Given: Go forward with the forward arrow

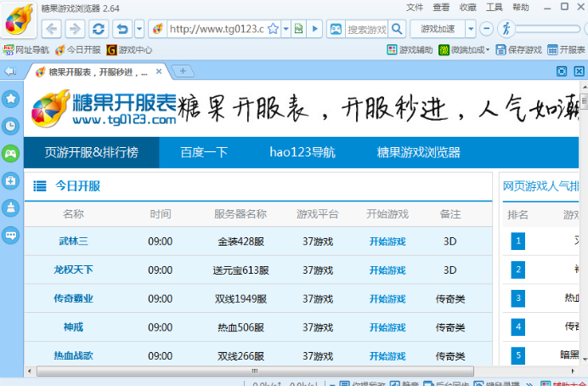Looking at the screenshot, I should click(x=75, y=29).
